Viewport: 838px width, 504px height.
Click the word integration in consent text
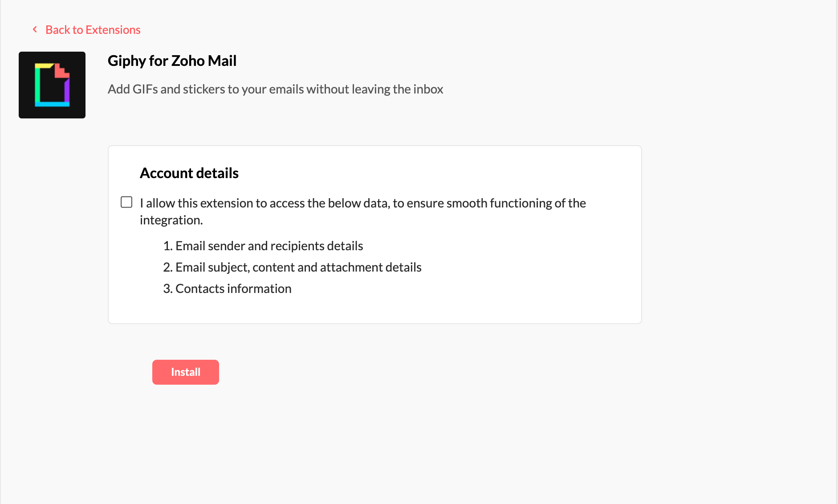pyautogui.click(x=170, y=220)
